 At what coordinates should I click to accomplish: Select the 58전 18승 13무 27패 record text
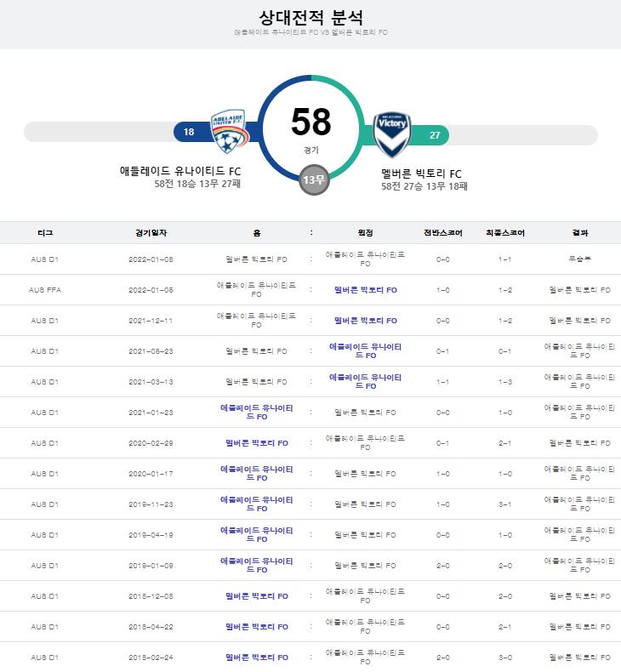pos(197,184)
